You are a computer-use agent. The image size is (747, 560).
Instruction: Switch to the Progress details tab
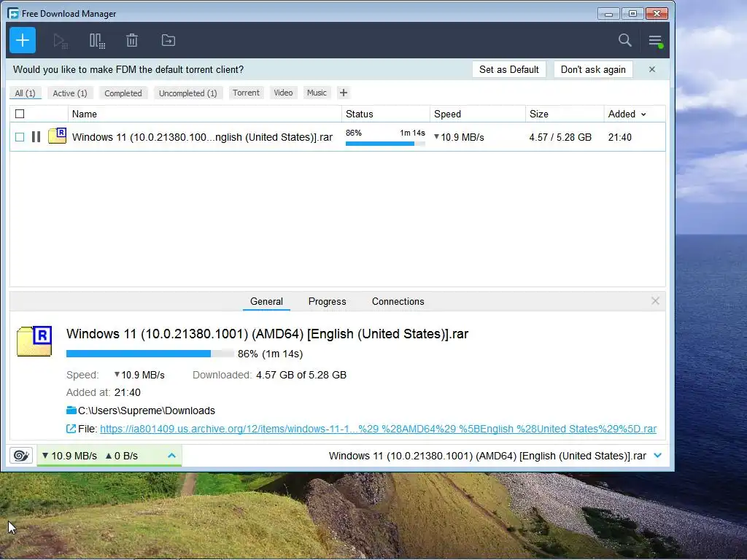tap(328, 301)
